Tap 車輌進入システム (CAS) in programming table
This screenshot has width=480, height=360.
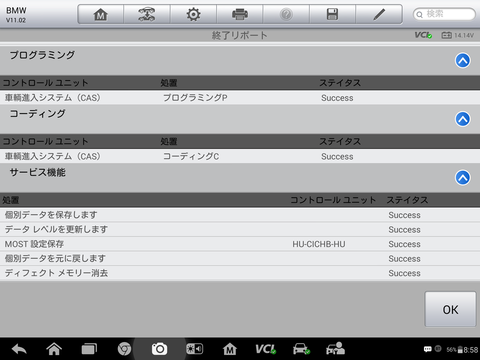[52, 98]
